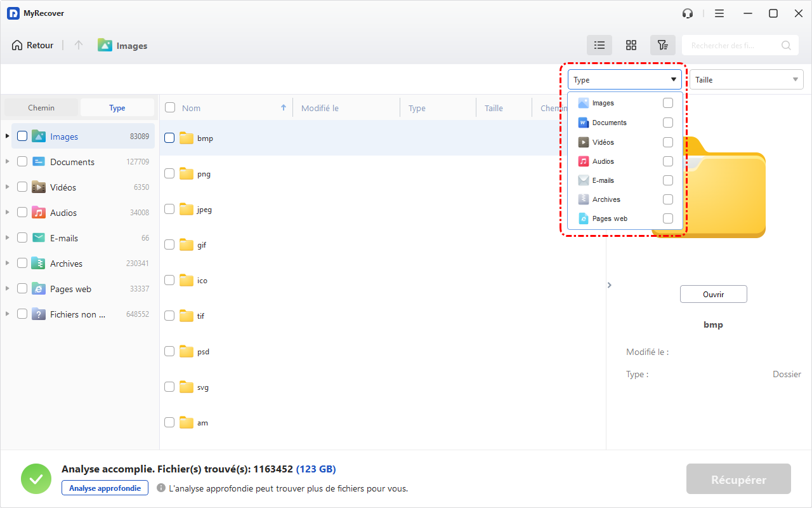This screenshot has height=508, width=812.
Task: Click the search magnifier icon
Action: point(786,45)
